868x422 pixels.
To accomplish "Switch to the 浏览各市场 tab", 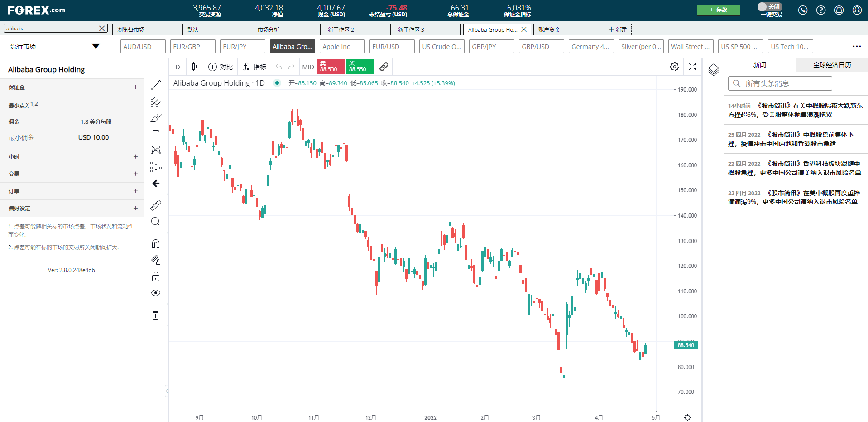I will [146, 29].
